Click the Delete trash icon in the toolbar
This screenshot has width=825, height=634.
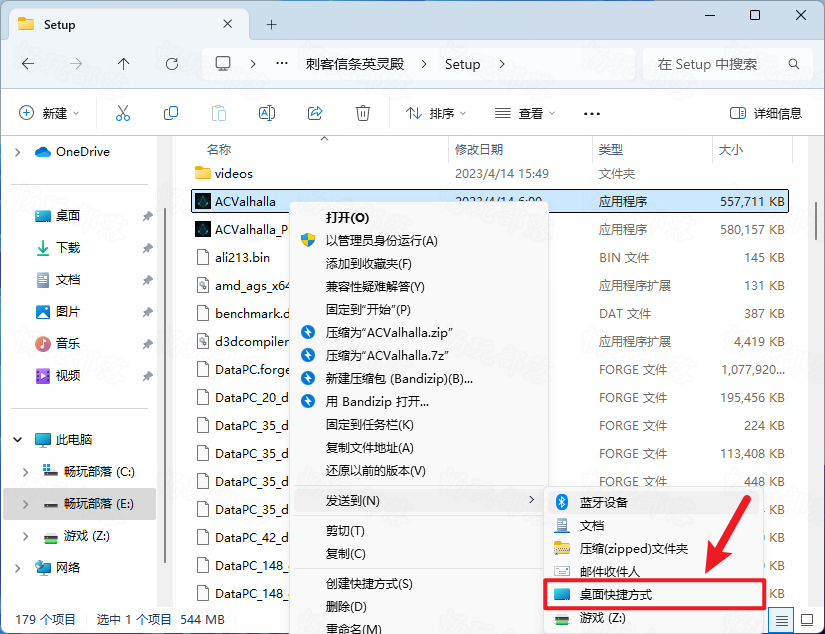363,113
